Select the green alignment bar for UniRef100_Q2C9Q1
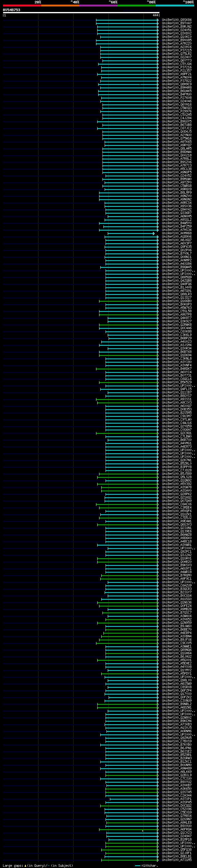The height and width of the screenshot is (868, 197). pyautogui.click(x=127, y=433)
